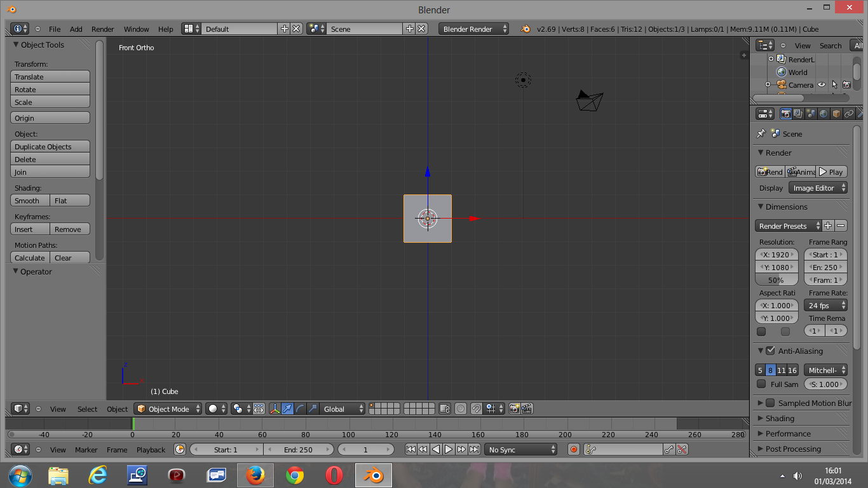Toggle the Anti-Aliasing checkbox

770,351
